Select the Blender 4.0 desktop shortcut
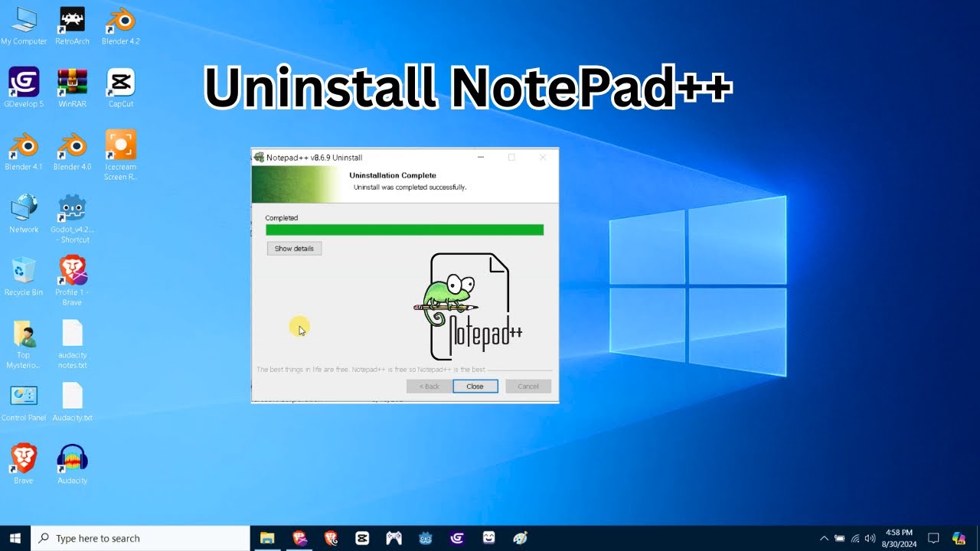Viewport: 980px width, 551px height. click(72, 150)
